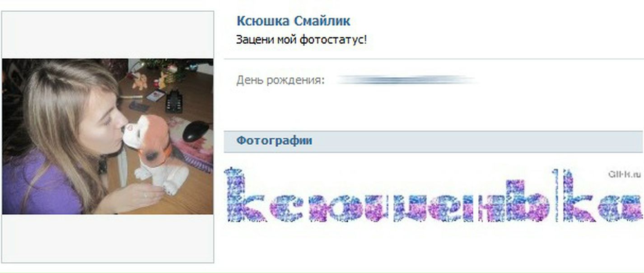Click the status text Зацени мой фотостатус!
The width and height of the screenshot is (644, 273).
pyautogui.click(x=301, y=40)
